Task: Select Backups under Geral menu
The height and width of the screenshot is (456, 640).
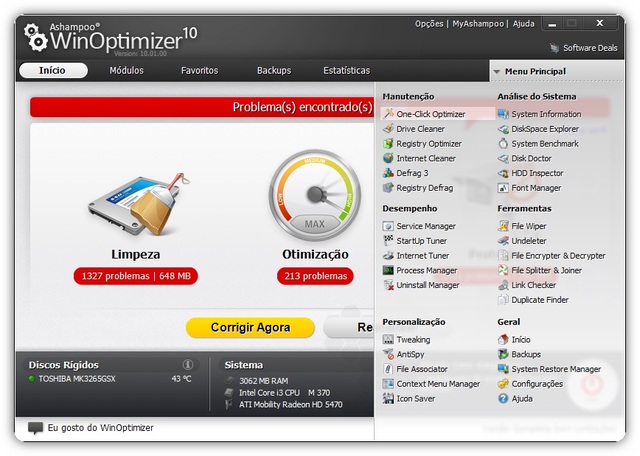Action: (520, 354)
